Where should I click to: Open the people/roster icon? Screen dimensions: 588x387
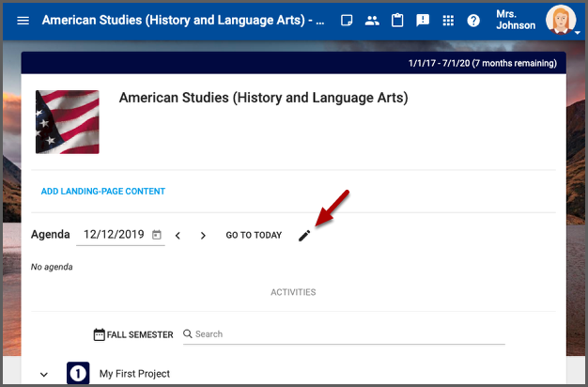pyautogui.click(x=372, y=21)
